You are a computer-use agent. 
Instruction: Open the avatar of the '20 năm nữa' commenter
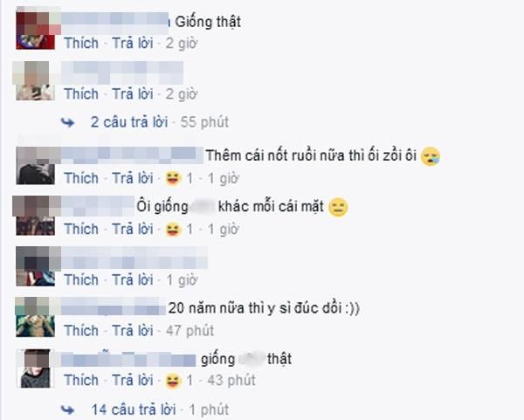[36, 317]
